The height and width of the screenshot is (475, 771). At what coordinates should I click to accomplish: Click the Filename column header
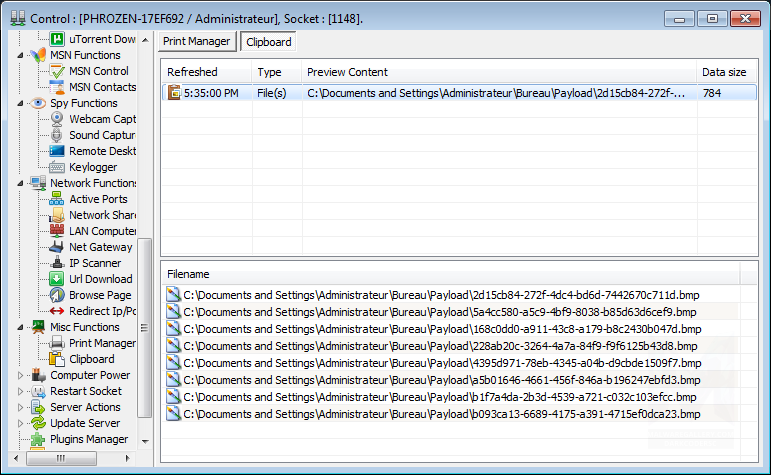pos(188,273)
